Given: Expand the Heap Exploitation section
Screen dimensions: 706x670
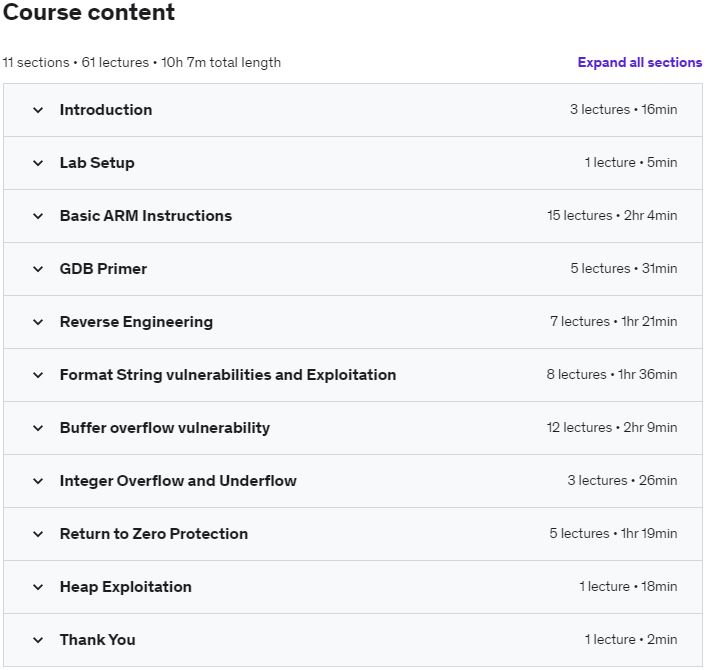Looking at the screenshot, I should (38, 587).
